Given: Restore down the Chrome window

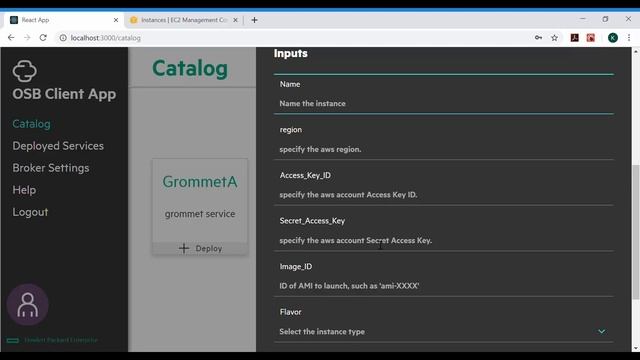Looking at the screenshot, I should click(x=605, y=19).
